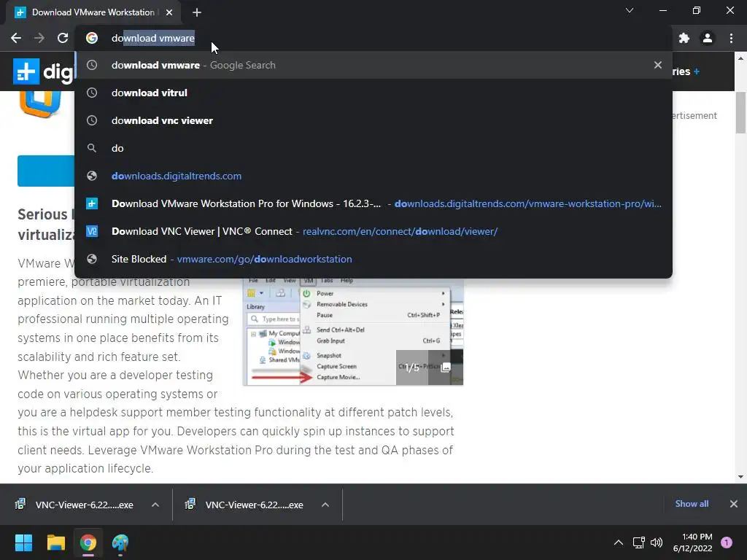Click the Google icon in the address bar
Screen dimensions: 747x560
click(x=92, y=38)
